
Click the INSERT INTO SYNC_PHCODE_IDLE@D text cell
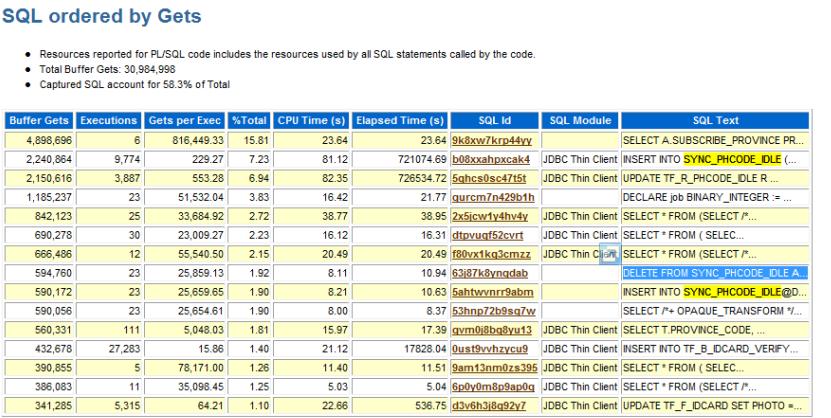[715, 292]
